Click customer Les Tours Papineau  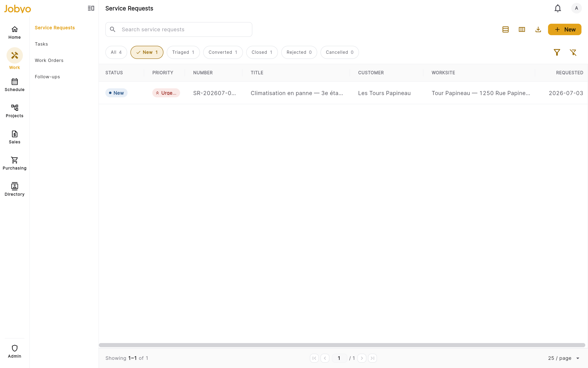coord(384,93)
